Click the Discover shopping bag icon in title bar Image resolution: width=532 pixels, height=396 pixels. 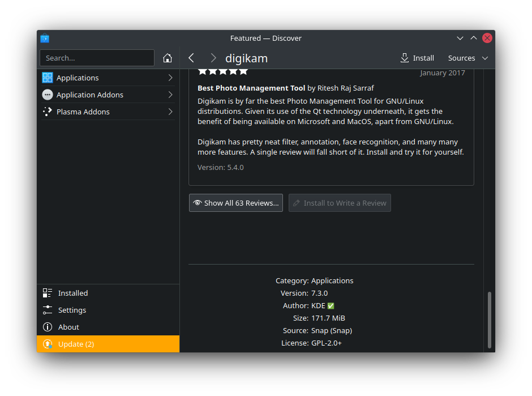coord(45,39)
